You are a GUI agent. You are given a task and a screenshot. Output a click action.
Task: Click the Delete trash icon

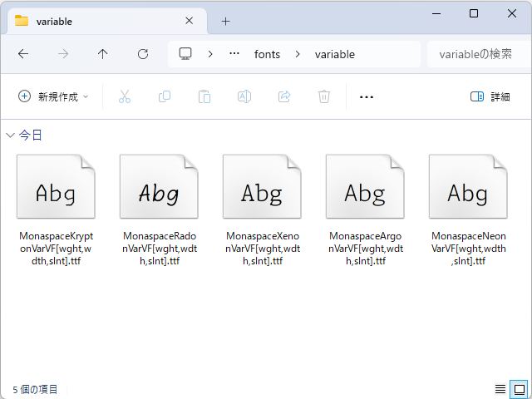(324, 96)
